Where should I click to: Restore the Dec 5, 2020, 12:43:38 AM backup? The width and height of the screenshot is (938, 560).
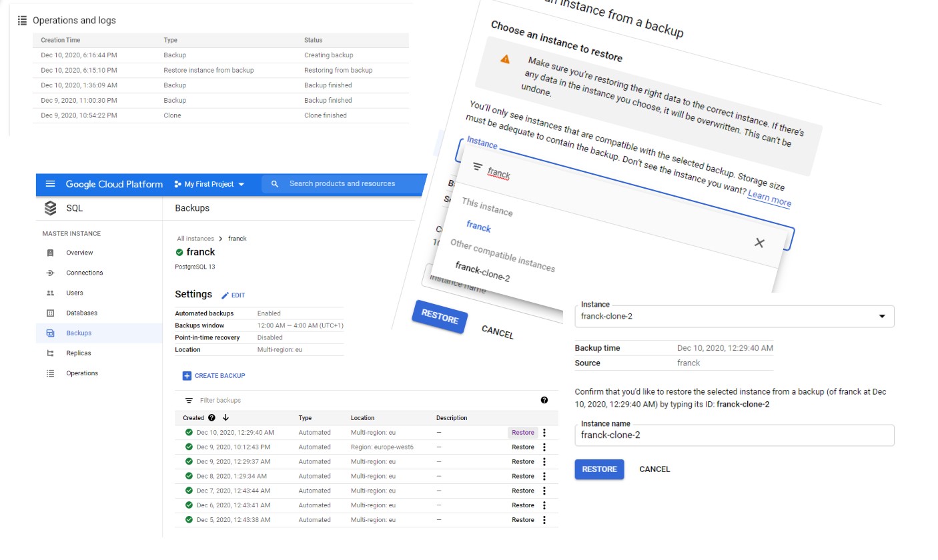tap(523, 520)
